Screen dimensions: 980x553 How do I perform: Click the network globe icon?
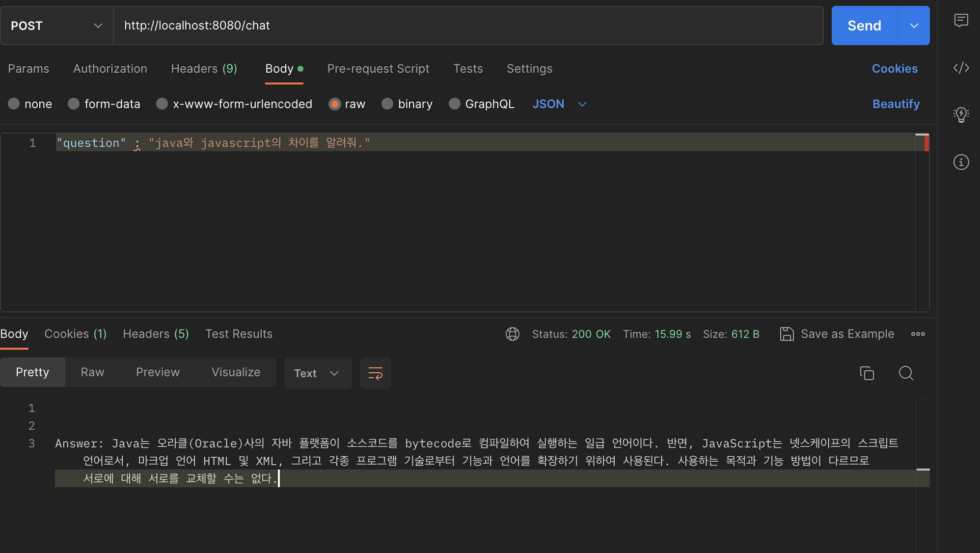(x=512, y=334)
